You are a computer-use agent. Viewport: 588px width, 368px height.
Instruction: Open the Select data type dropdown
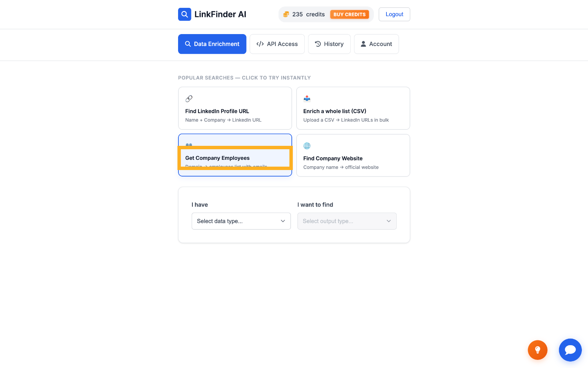tap(241, 221)
